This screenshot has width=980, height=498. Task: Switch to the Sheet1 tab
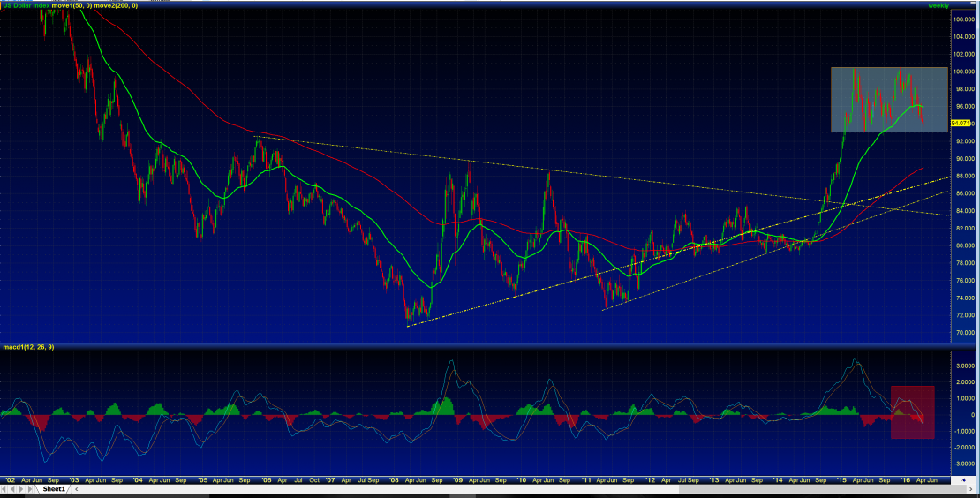(54, 488)
